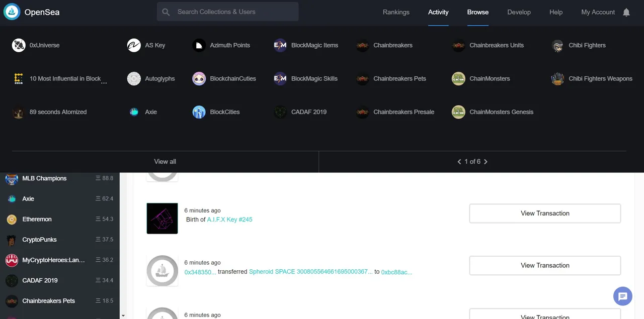Open the My Account menu

598,12
